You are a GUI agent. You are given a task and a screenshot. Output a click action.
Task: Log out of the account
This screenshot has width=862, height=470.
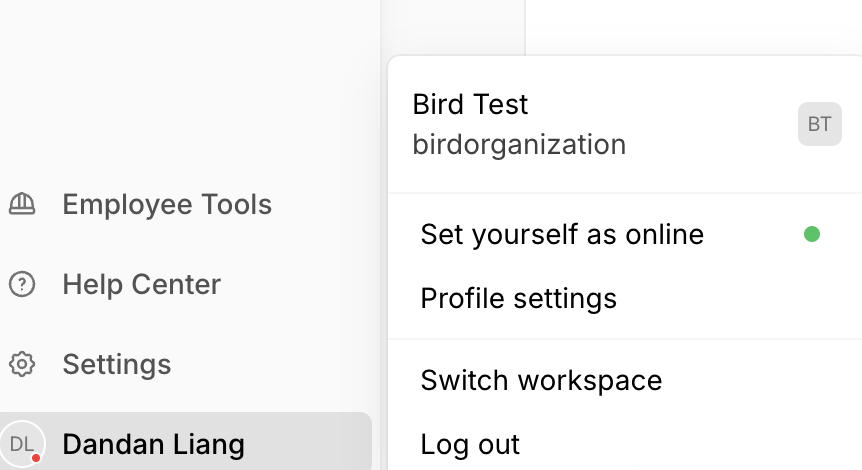click(x=470, y=444)
